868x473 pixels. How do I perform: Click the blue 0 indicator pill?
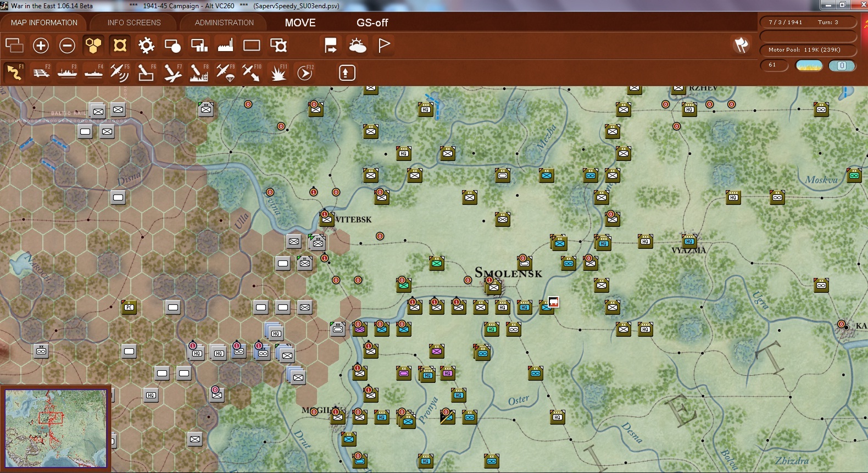coord(842,65)
